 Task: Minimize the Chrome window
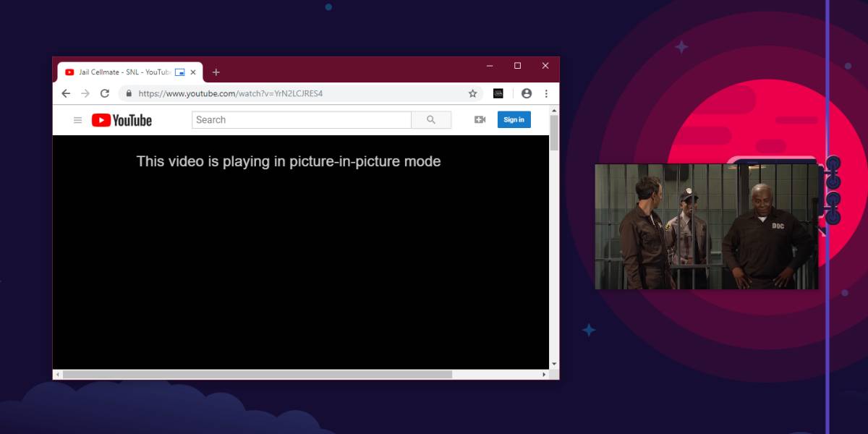pos(490,66)
